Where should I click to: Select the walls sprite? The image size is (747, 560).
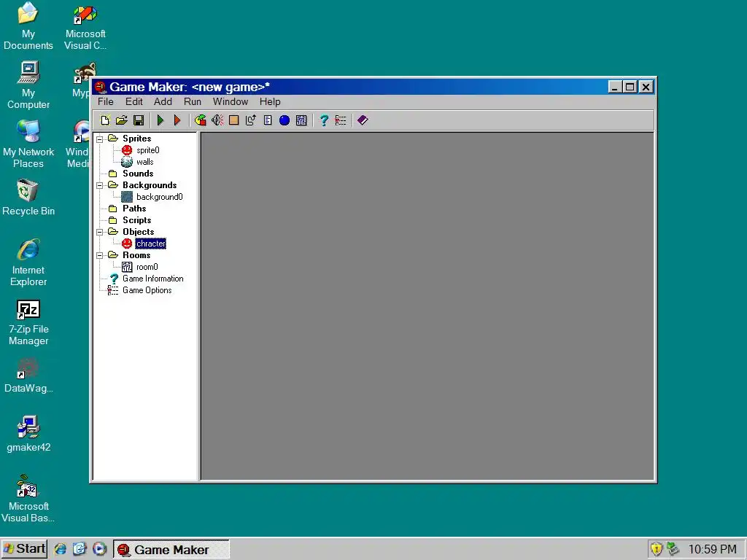point(145,162)
